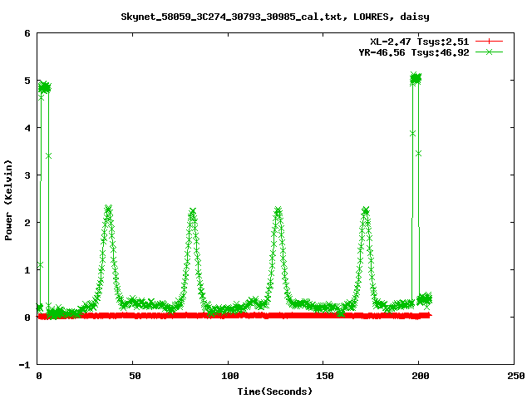This screenshot has width=532, height=399.
Task: Click the x-axis tick label 100
Action: pos(230,376)
